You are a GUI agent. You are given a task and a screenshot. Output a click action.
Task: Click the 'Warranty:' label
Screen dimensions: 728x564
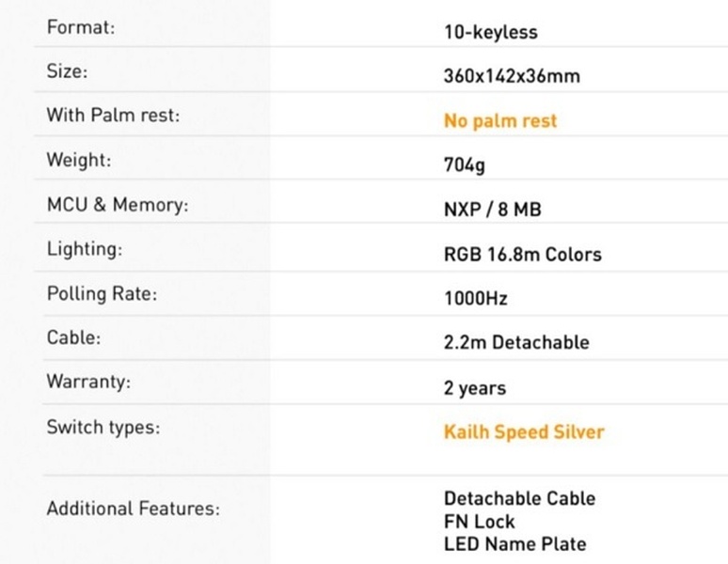pos(88,382)
